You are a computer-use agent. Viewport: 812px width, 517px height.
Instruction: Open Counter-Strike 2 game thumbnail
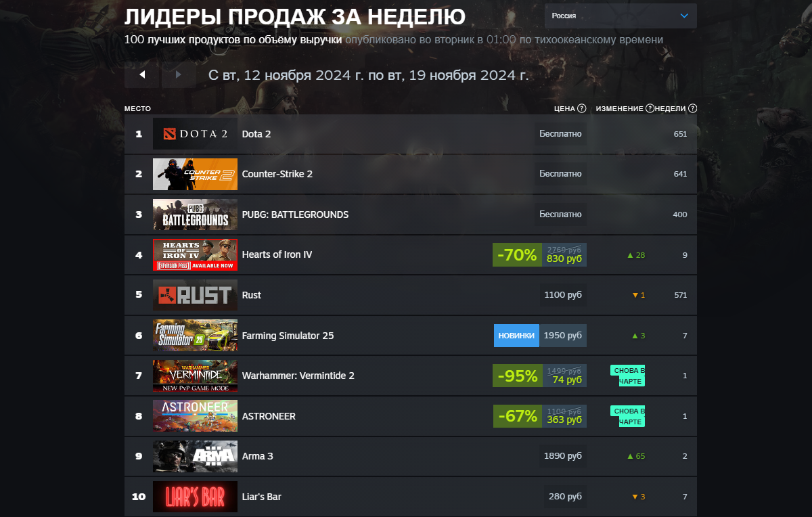coord(195,174)
